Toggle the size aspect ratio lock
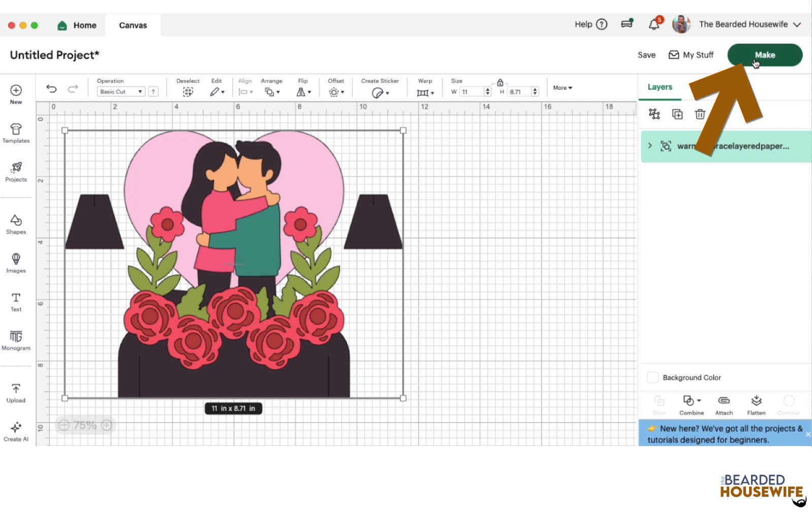This screenshot has height=516, width=812. tap(500, 83)
